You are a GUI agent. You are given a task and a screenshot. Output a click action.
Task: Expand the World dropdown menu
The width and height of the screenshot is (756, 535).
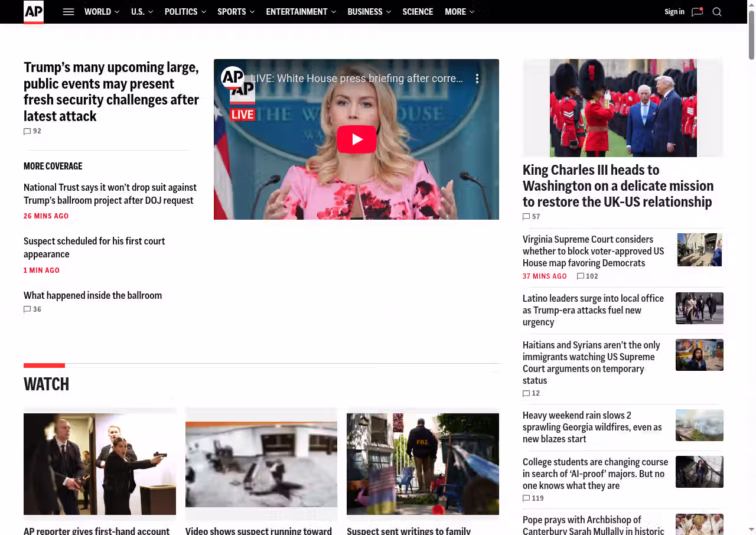click(x=102, y=12)
